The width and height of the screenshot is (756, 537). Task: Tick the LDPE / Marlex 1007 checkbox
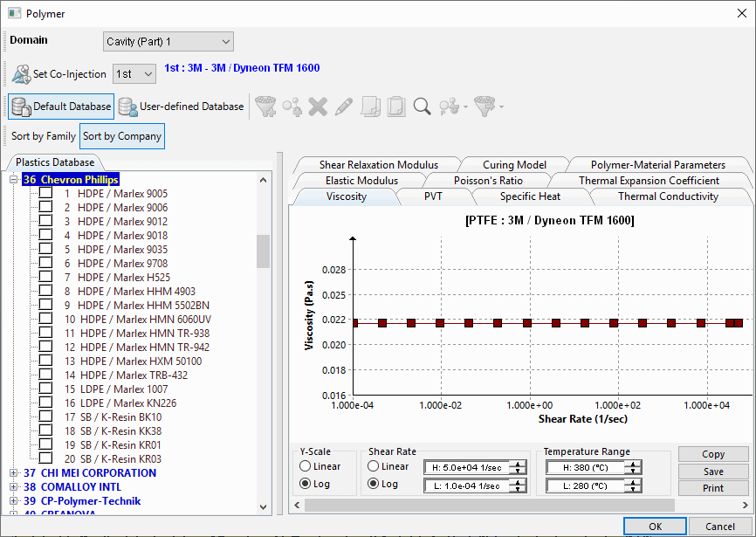click(45, 389)
